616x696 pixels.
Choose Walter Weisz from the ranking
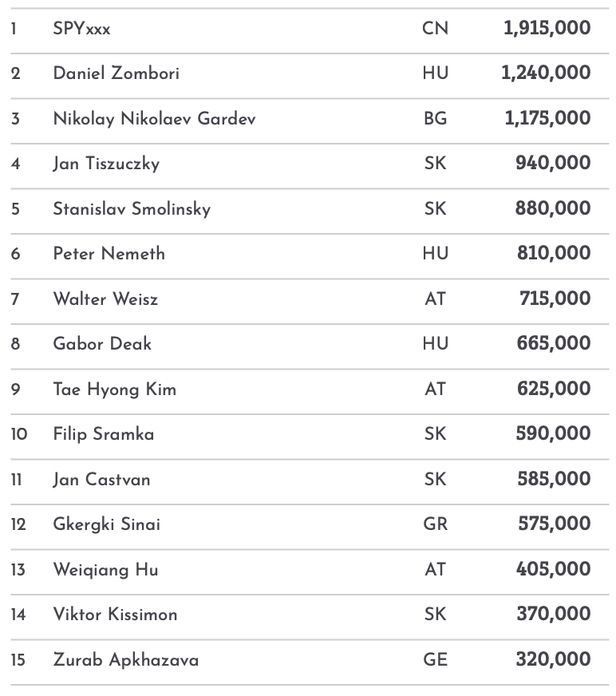pos(105,299)
